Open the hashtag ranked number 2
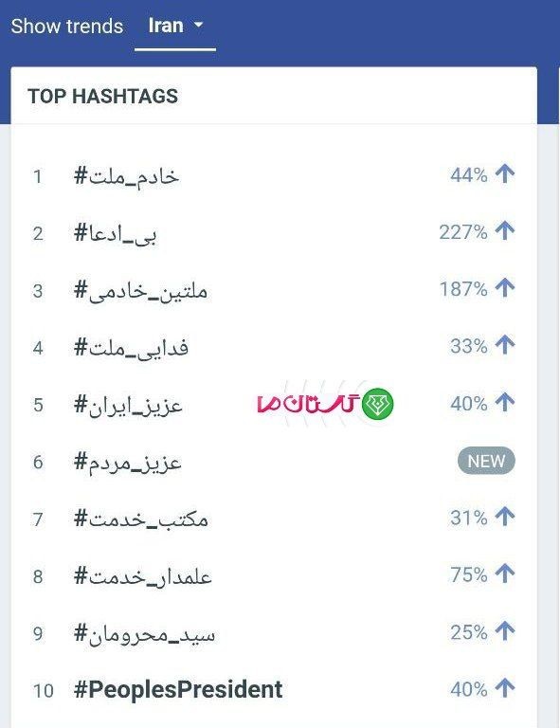This screenshot has height=728, width=560. 115,233
